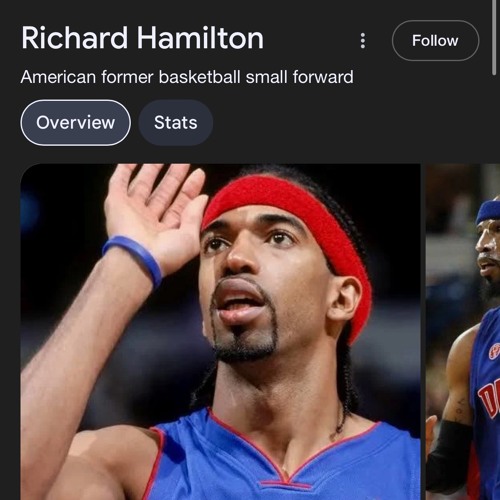Click the Richard Hamilton title heading

143,38
